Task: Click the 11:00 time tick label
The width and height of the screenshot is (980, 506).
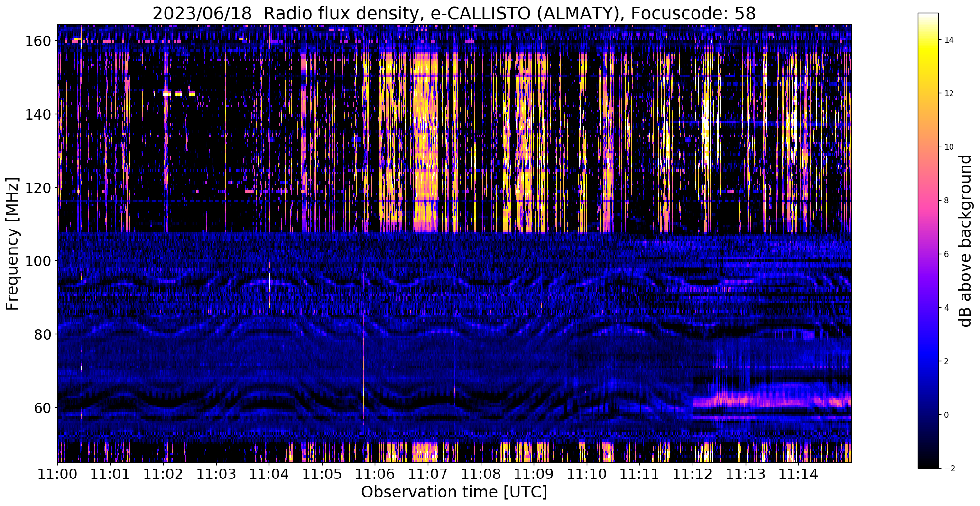Action: tap(58, 473)
